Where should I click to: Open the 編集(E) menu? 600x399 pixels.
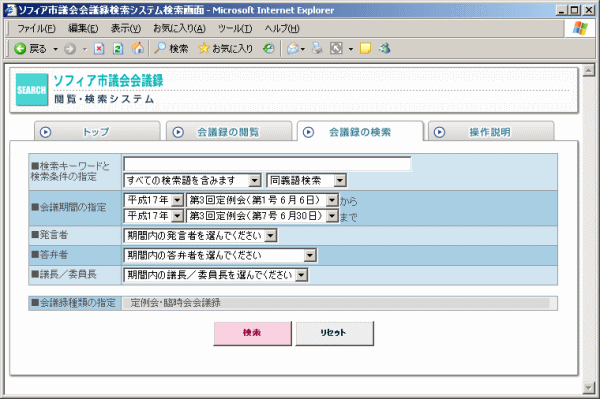point(83,28)
